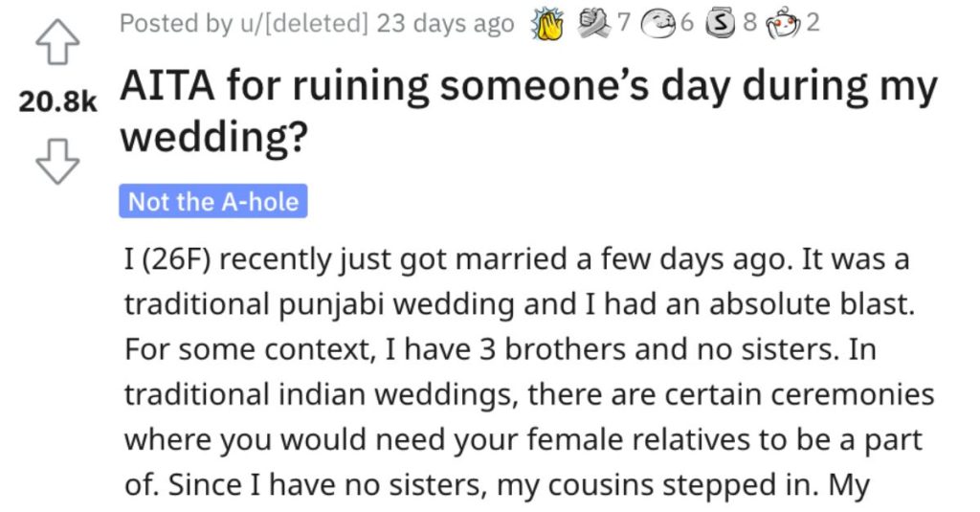Click the award count number 7
The image size is (980, 512).
click(625, 22)
